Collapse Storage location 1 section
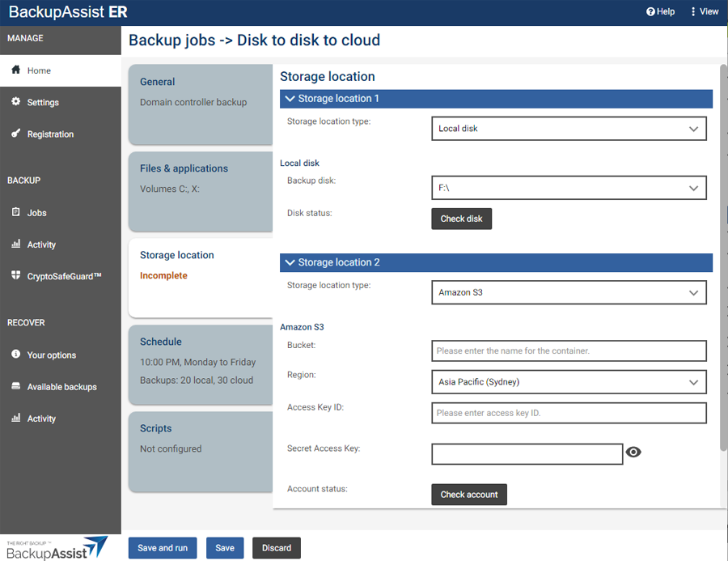The image size is (728, 561). (496, 99)
